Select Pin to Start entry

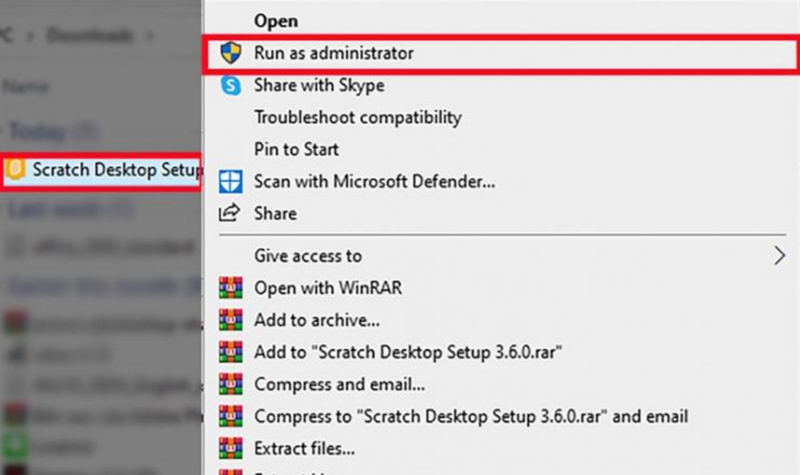(297, 149)
